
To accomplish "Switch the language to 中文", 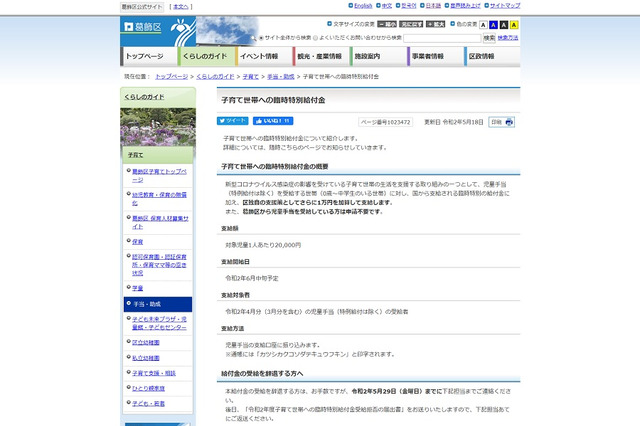I will point(387,6).
